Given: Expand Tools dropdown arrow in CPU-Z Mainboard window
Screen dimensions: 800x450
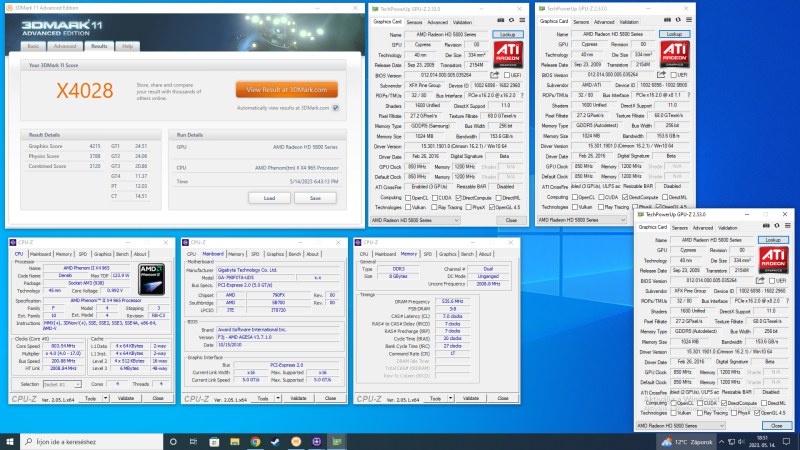Looking at the screenshot, I should [278, 398].
